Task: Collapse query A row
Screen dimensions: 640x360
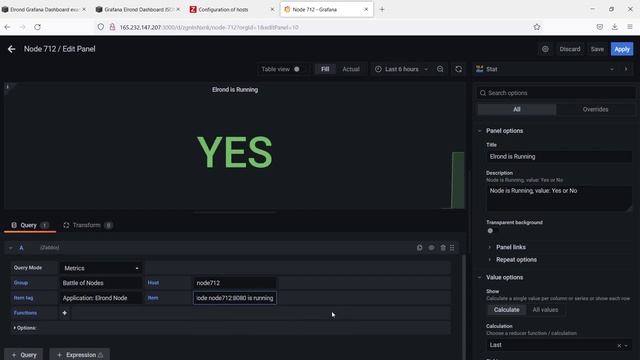Action: coord(11,248)
